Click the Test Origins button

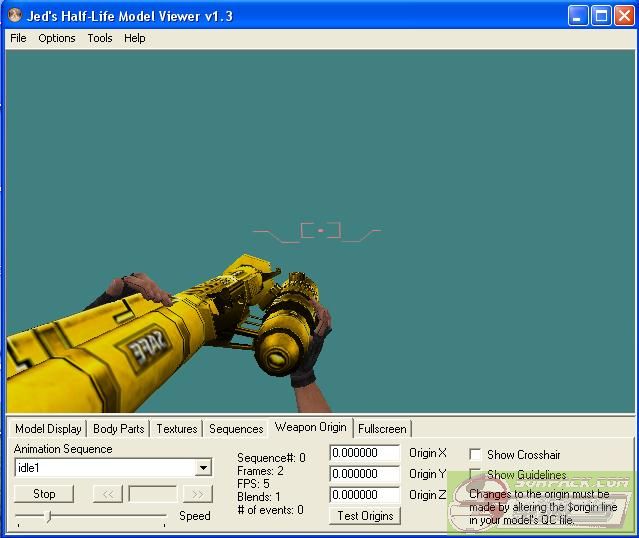tap(365, 516)
